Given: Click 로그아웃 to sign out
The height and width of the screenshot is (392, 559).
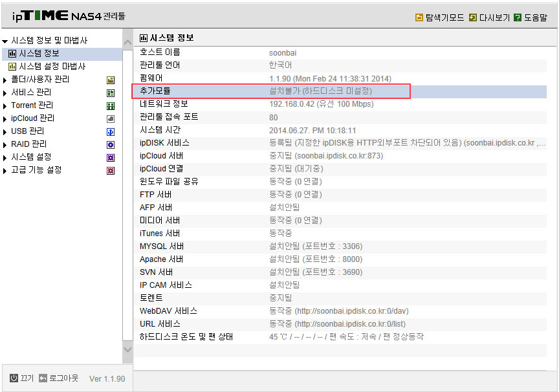Looking at the screenshot, I should pos(63,378).
